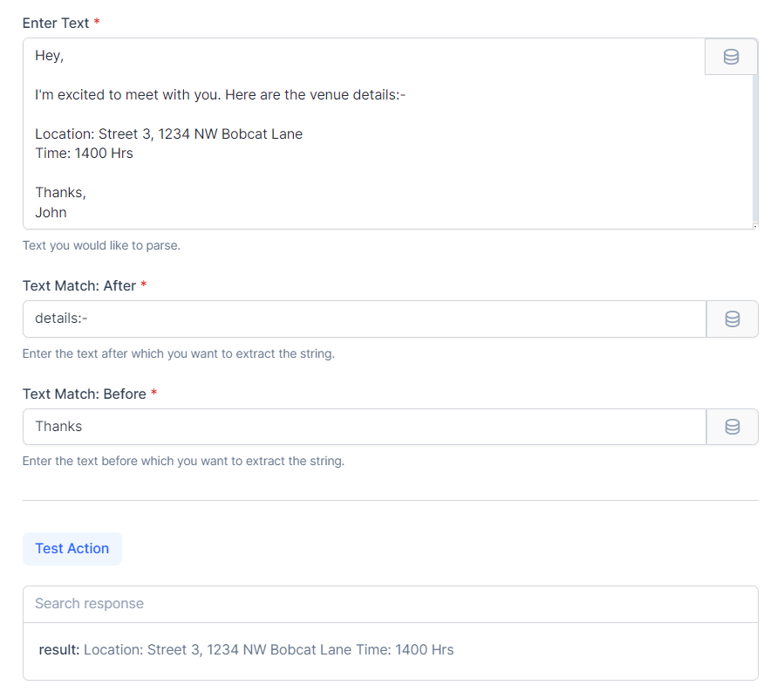Place cursor on 'Thanks,' line in text area
The image size is (784, 699).
pos(60,193)
